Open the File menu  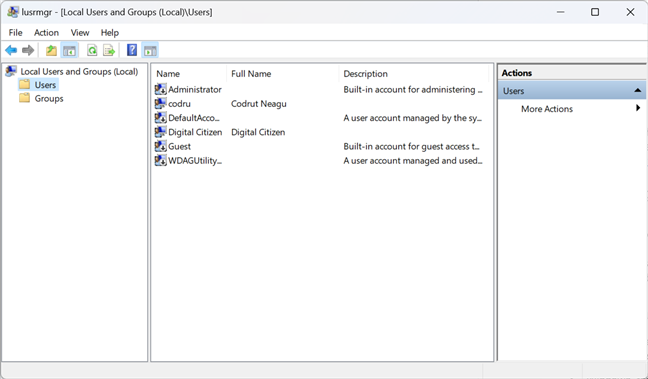click(x=15, y=33)
